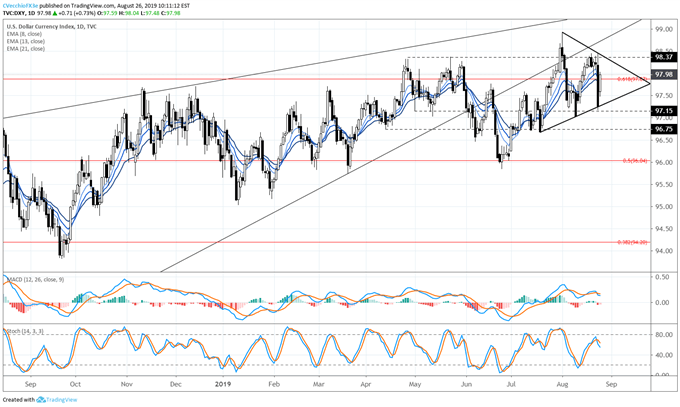The image size is (680, 407).
Task: Click the 0.382 (94.20) Fibonacci label
Action: pyautogui.click(x=633, y=242)
